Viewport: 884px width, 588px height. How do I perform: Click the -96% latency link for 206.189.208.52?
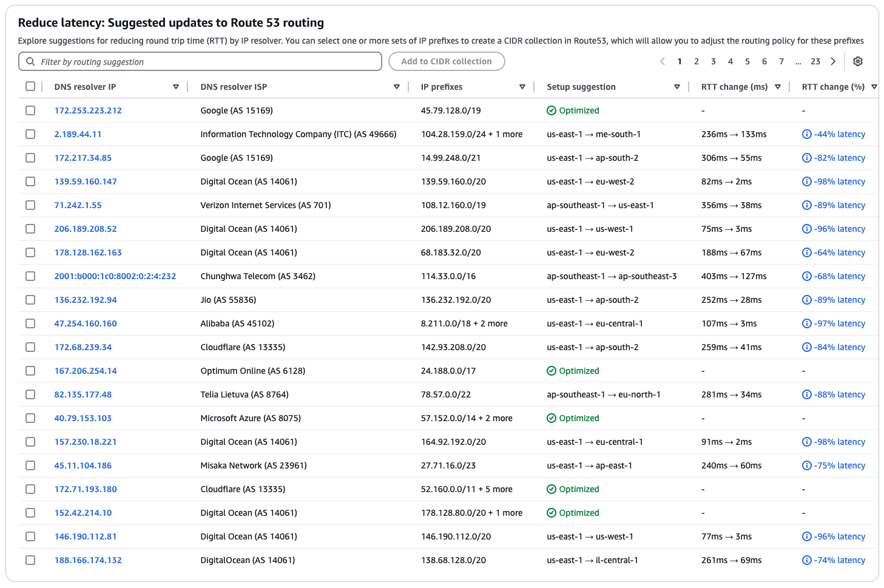tap(840, 229)
